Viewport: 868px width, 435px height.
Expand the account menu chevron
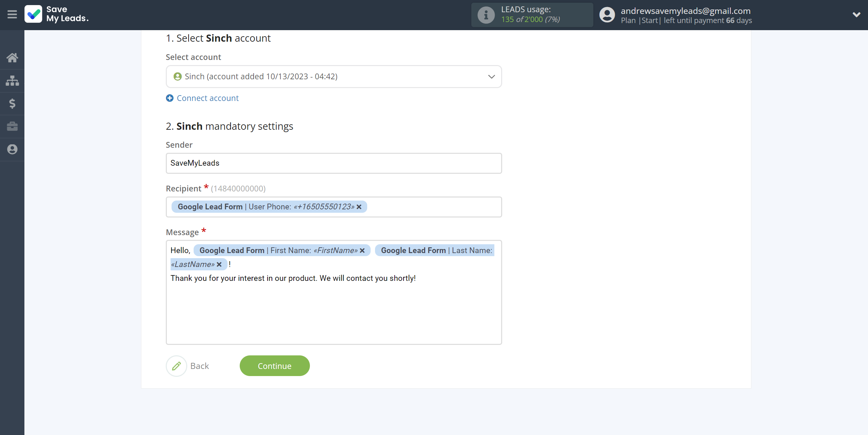point(856,15)
